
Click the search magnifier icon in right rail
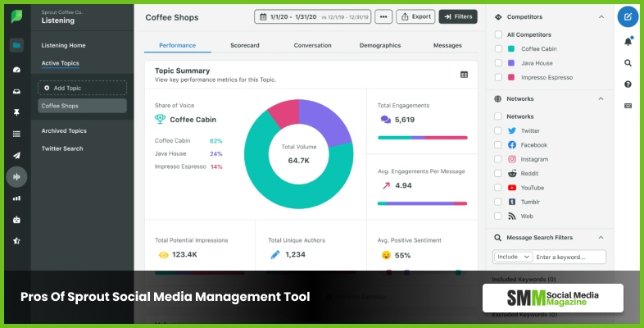tap(628, 62)
